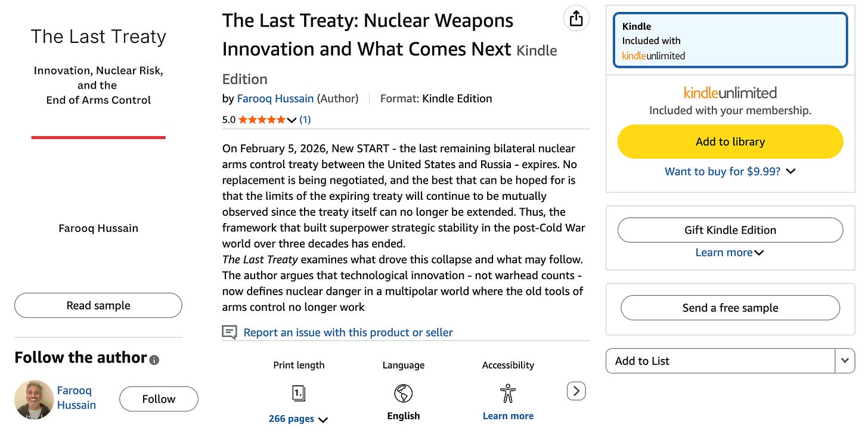868x433 pixels.
Task: Click the accessibility person icon
Action: (508, 393)
